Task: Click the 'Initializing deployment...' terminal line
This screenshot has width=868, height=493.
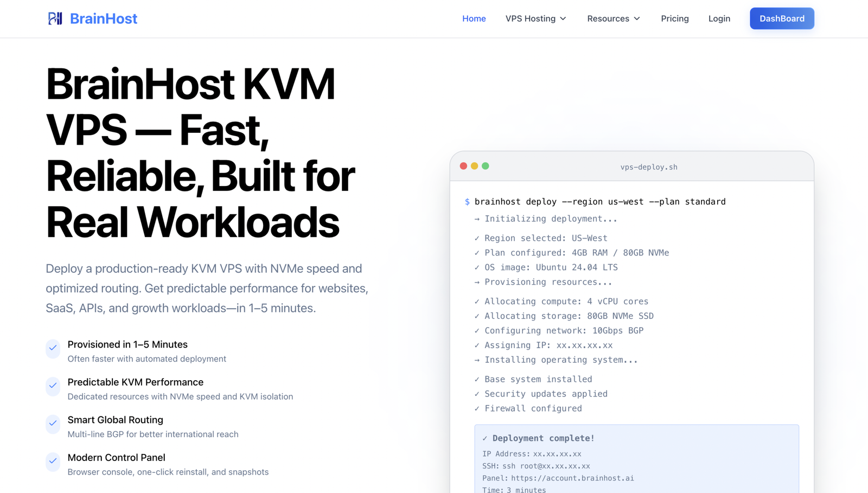Action: 546,219
